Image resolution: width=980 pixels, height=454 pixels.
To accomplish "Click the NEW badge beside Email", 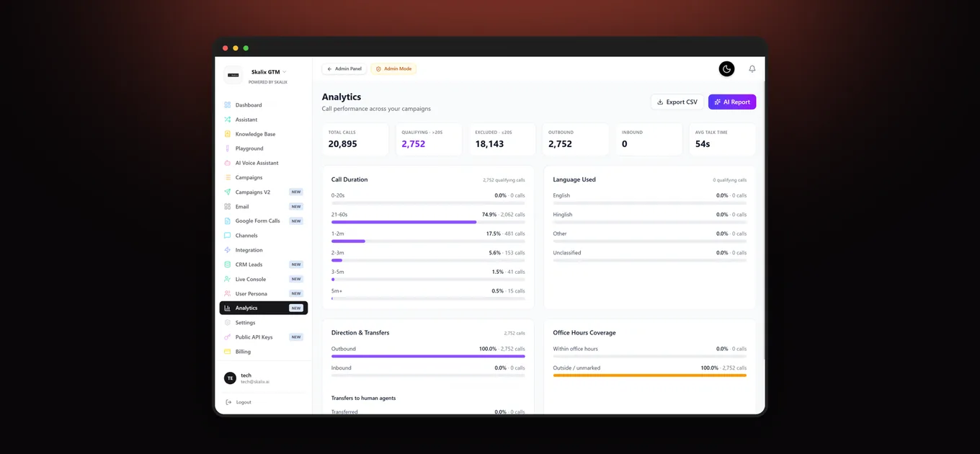I will coord(295,207).
